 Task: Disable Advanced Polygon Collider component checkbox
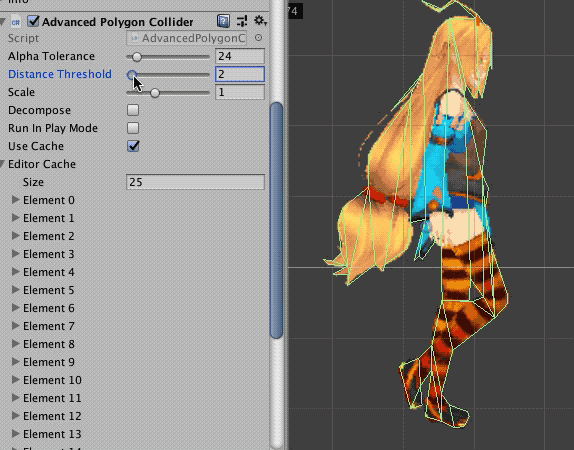pos(33,21)
